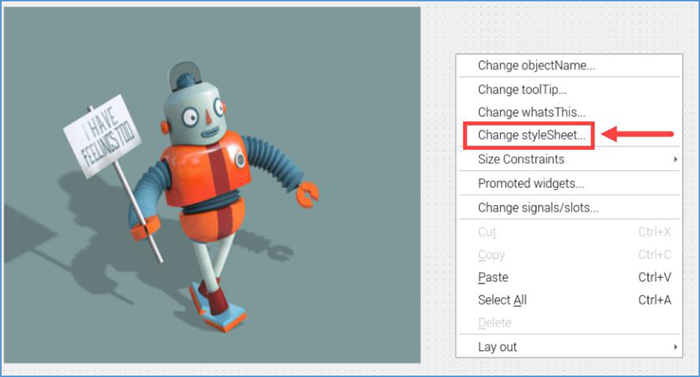This screenshot has width=700, height=377.
Task: Open Change whatsThis... option
Action: tap(569, 112)
